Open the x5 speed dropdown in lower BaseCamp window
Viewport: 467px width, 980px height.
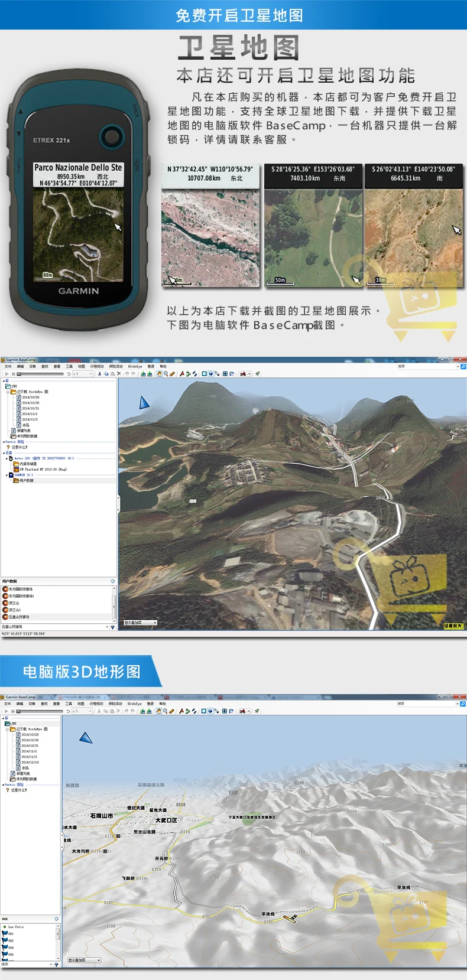click(x=83, y=712)
